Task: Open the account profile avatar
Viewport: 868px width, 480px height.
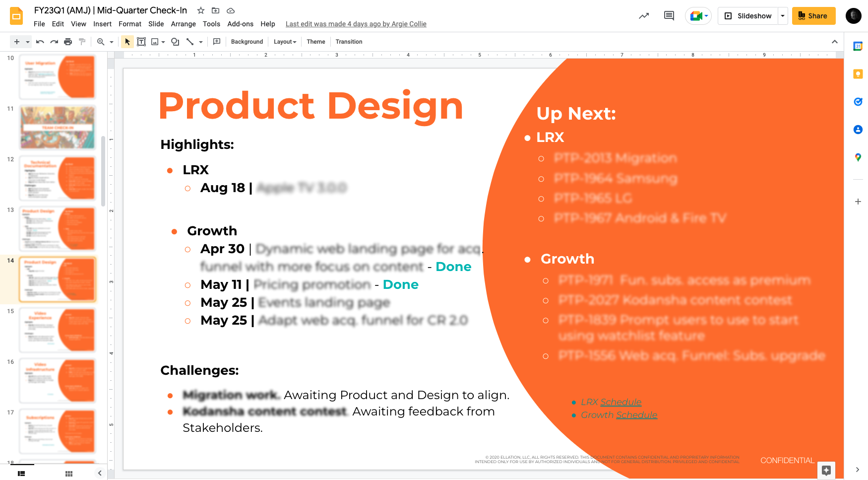Action: [853, 16]
